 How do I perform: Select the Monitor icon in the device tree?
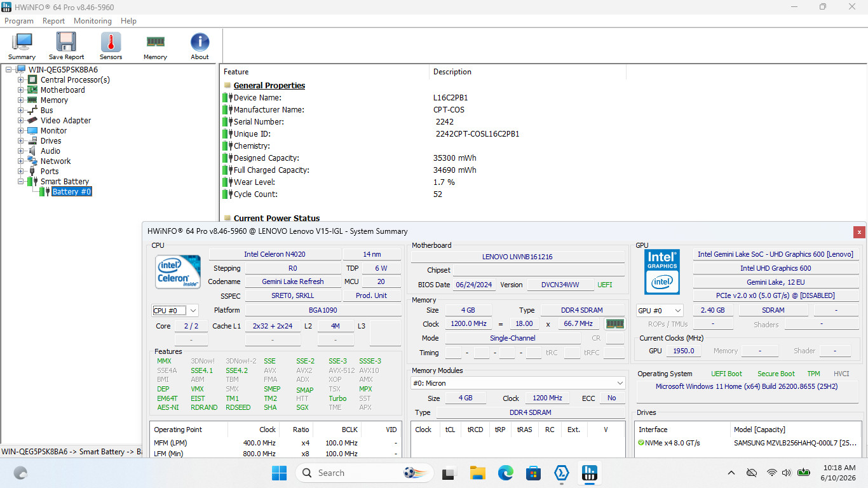pos(32,131)
